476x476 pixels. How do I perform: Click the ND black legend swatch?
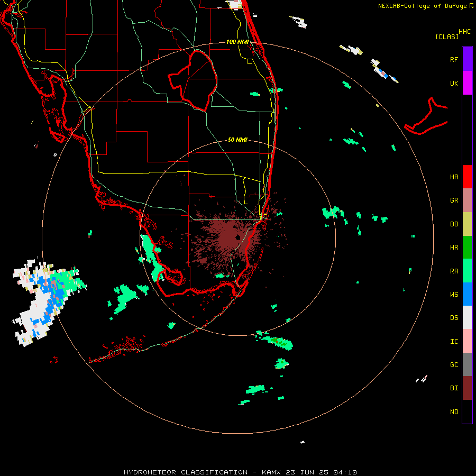tap(467, 411)
